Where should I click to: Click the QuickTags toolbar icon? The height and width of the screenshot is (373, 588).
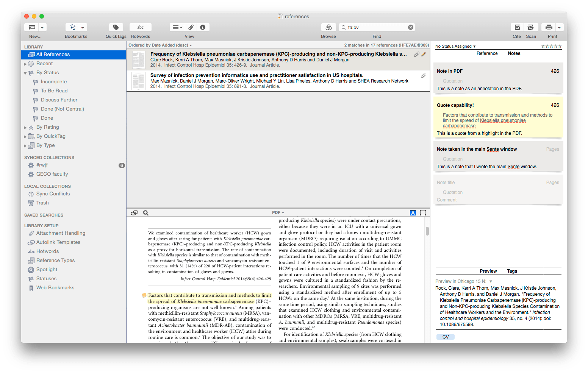pyautogui.click(x=116, y=27)
